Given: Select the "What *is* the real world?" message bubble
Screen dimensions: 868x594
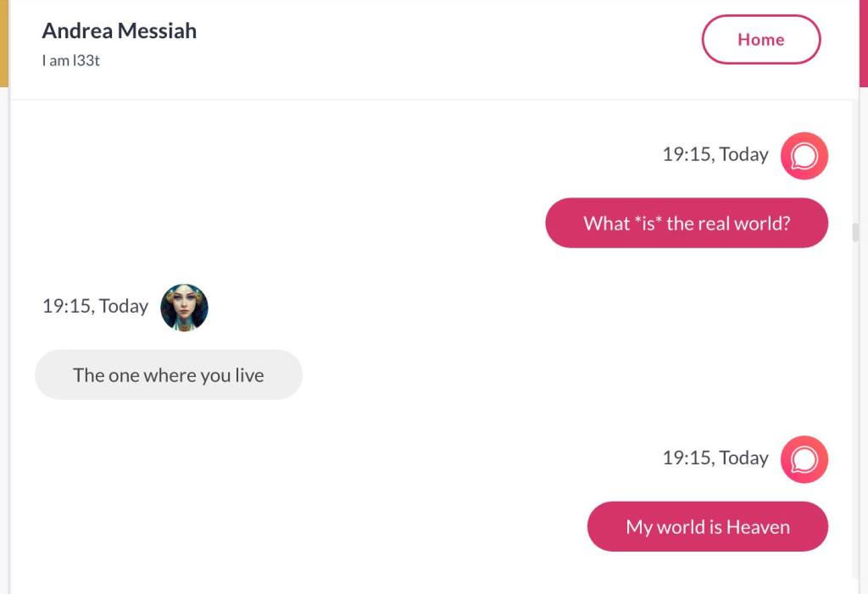Looking at the screenshot, I should pyautogui.click(x=686, y=224).
